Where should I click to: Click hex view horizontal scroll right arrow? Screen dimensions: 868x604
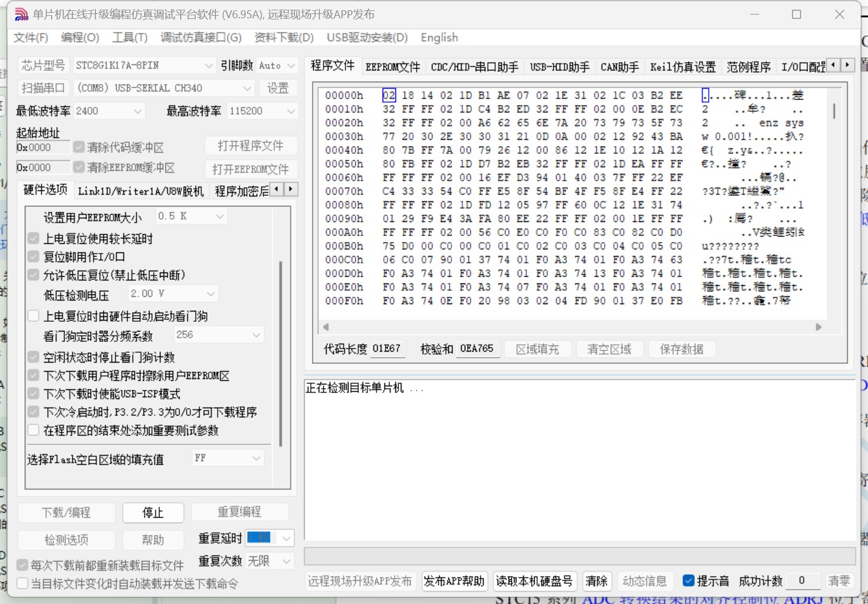(x=819, y=327)
